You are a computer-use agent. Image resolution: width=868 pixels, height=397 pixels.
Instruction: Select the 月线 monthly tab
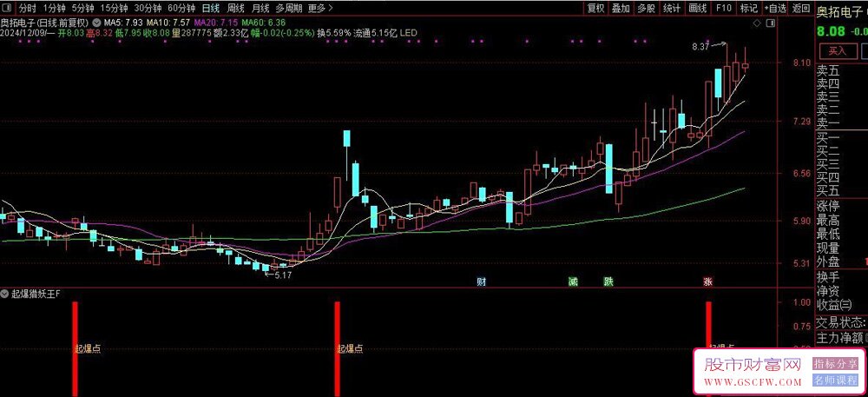point(260,8)
